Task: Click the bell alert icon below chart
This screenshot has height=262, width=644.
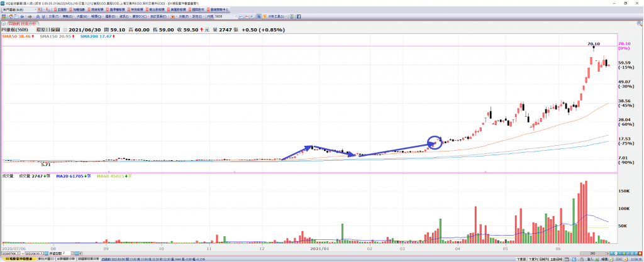Action: (640, 253)
